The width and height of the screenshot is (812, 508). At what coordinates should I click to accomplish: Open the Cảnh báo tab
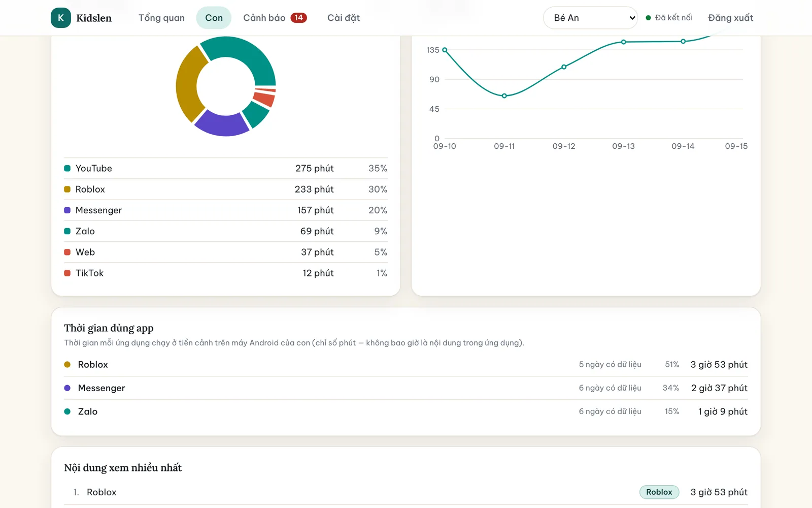click(x=275, y=18)
